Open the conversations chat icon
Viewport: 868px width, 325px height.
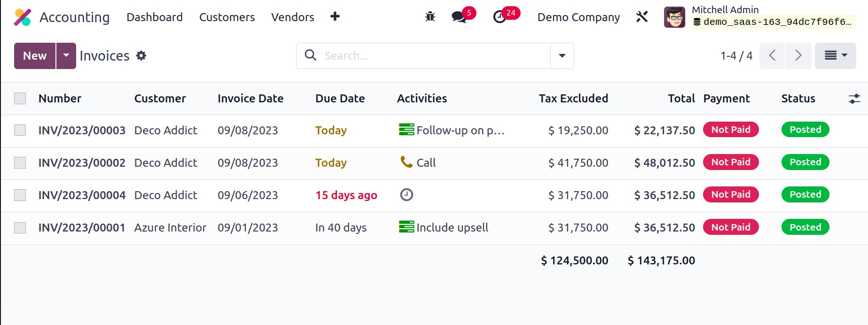[459, 17]
